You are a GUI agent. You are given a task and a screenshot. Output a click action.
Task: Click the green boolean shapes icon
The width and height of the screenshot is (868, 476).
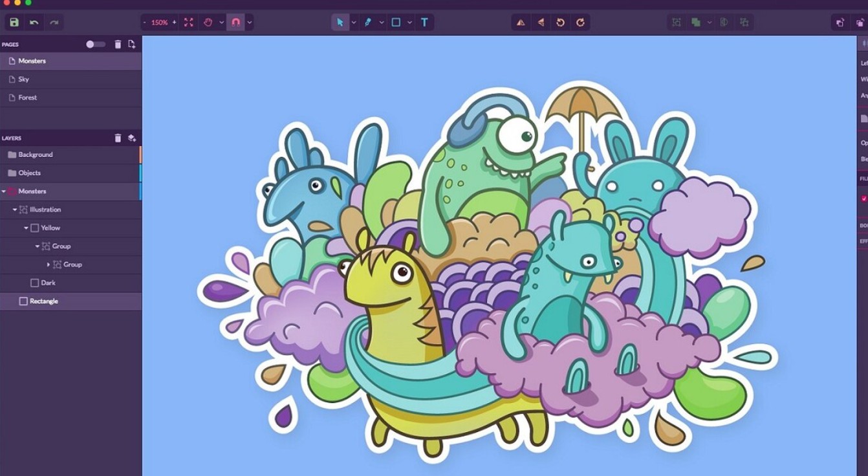click(x=696, y=22)
